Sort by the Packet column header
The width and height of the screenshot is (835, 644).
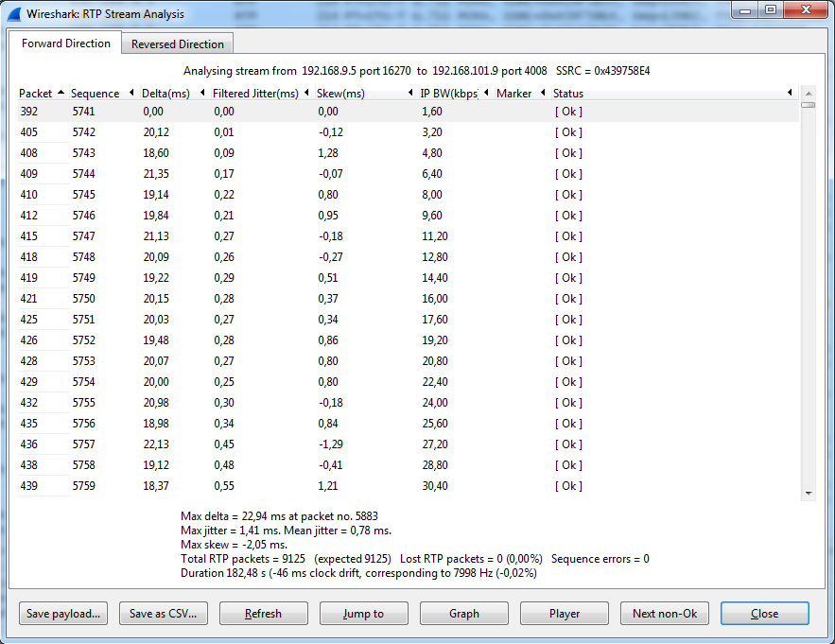tap(36, 94)
